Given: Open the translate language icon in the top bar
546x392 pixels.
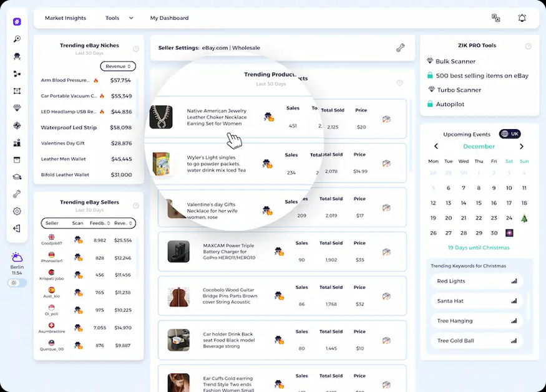Looking at the screenshot, I should coord(496,18).
